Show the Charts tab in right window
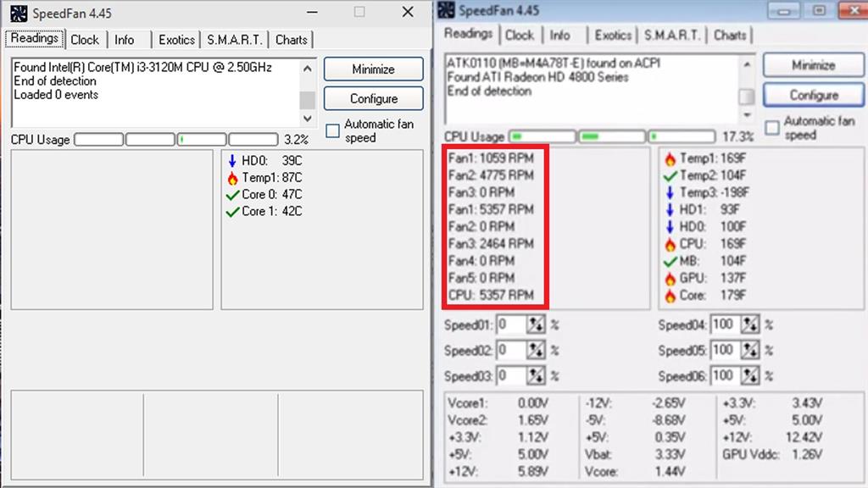The height and width of the screenshot is (488, 868). [730, 36]
